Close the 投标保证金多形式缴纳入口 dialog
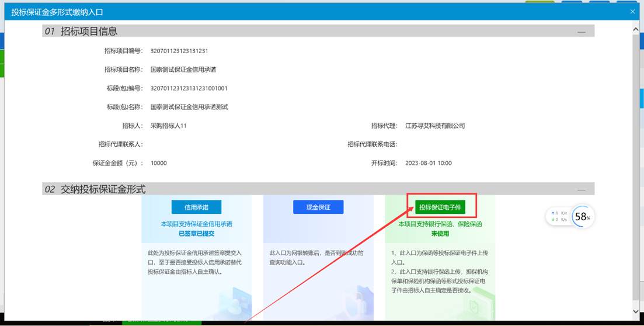Viewport: 644px width, 326px height. click(632, 12)
